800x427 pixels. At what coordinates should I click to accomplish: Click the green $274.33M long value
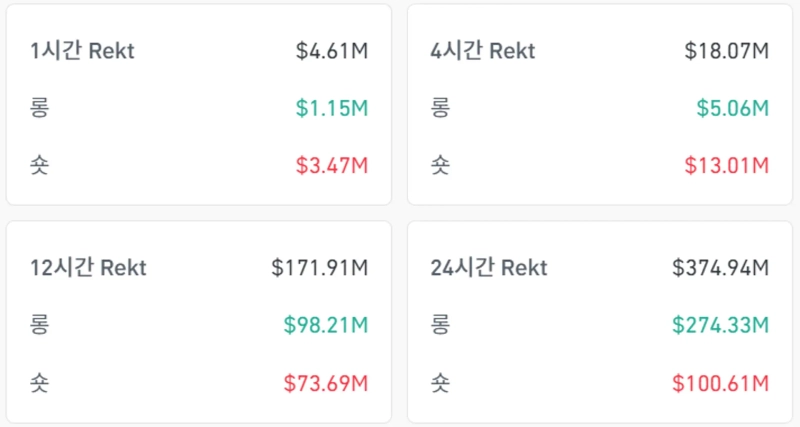[720, 325]
